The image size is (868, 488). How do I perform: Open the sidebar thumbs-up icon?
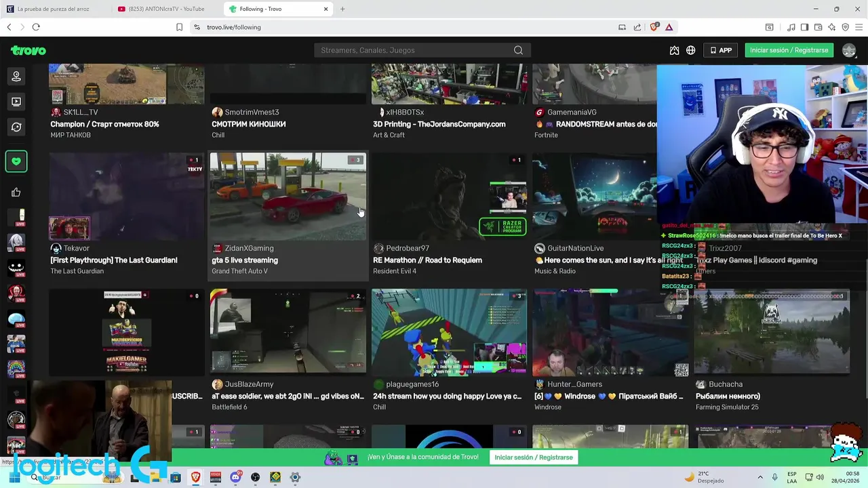[16, 192]
